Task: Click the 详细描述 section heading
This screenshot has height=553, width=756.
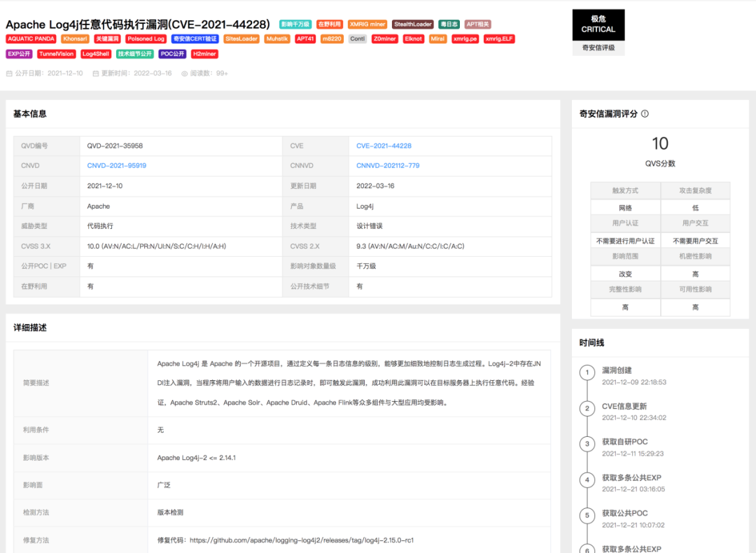Action: tap(30, 328)
